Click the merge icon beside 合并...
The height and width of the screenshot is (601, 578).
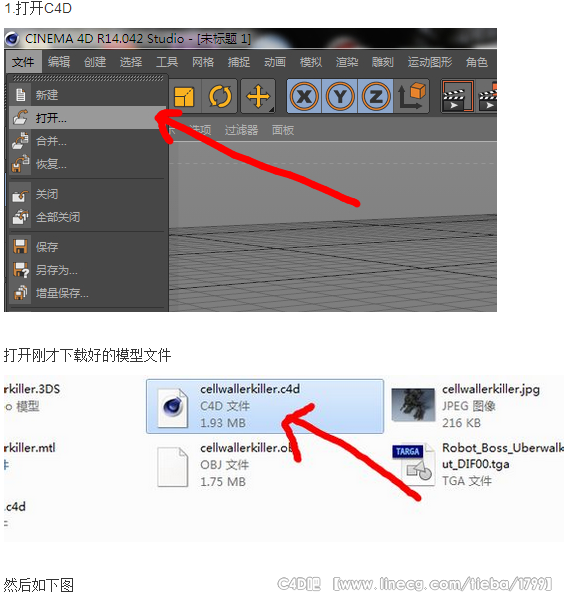coord(20,141)
